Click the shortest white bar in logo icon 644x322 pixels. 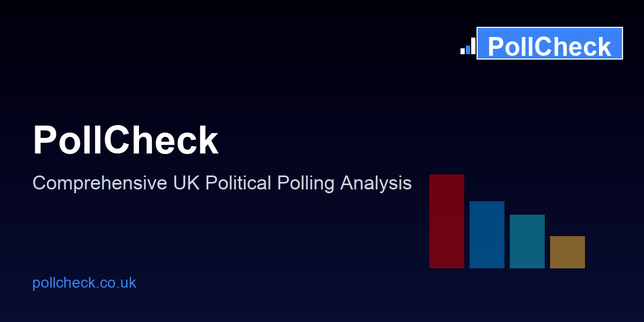click(463, 52)
